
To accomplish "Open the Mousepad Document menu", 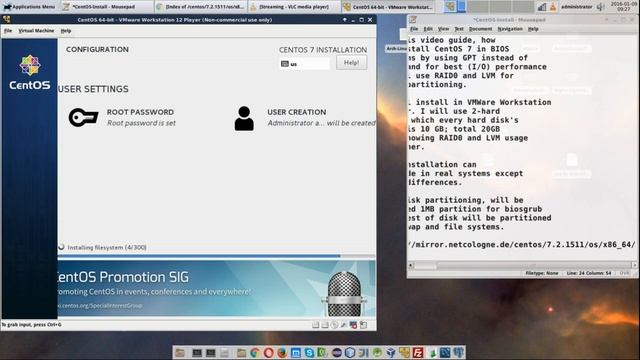I will pos(480,29).
